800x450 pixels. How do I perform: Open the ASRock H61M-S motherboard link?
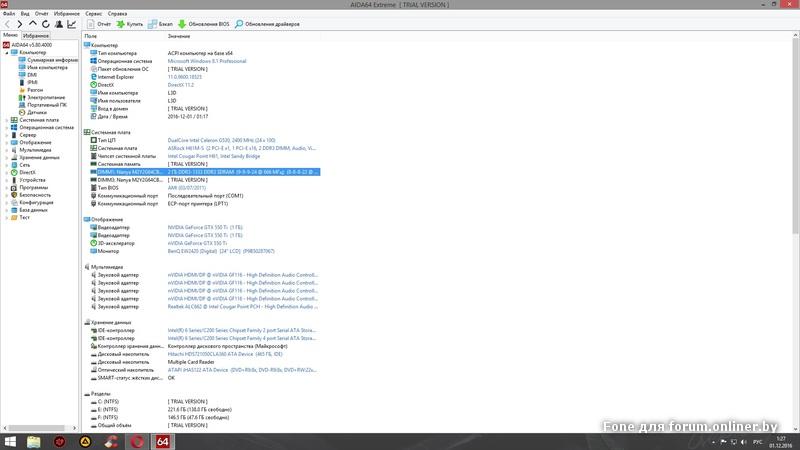[x=242, y=148]
